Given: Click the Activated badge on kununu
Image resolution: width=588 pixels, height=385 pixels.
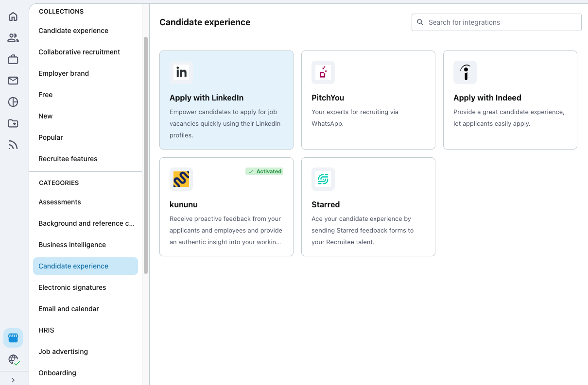Looking at the screenshot, I should (x=264, y=171).
